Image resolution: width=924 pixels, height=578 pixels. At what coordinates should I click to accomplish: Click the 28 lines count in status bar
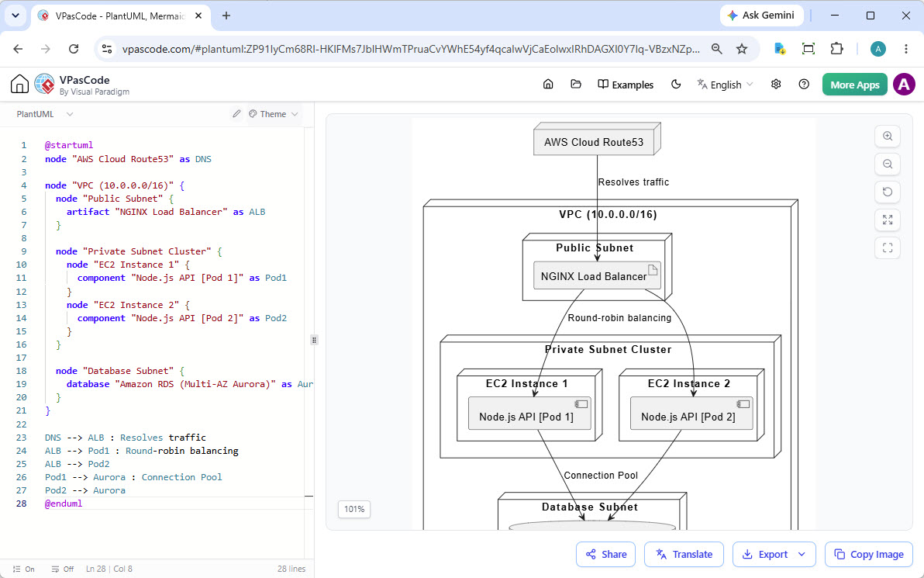coord(291,569)
